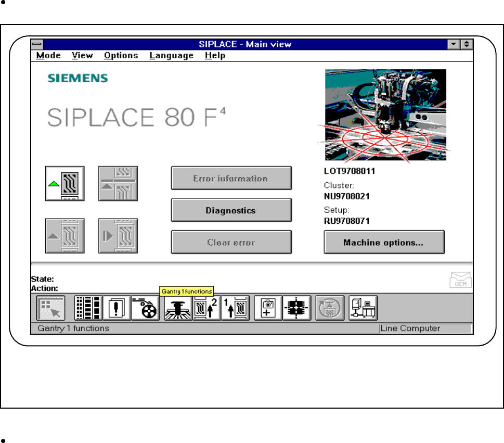
Task: Click the GEM envelope indicator
Action: pos(460,280)
